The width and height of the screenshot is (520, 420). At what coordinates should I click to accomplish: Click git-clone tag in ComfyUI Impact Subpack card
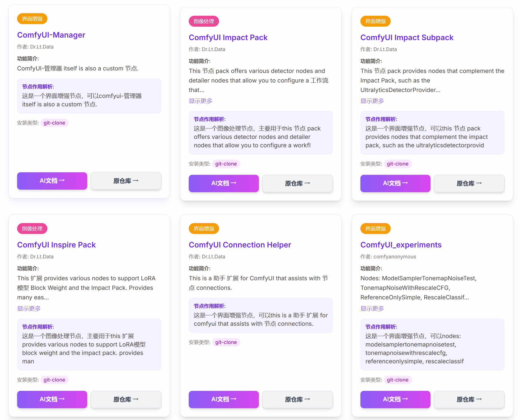click(x=398, y=164)
